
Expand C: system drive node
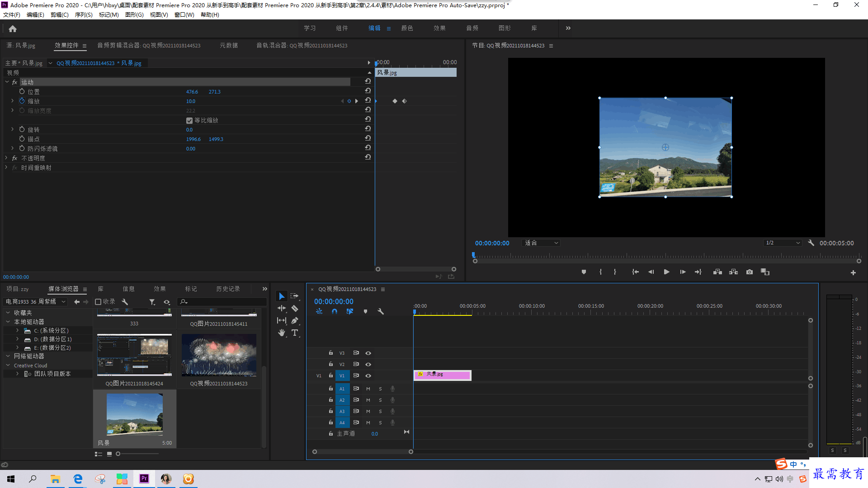point(17,330)
